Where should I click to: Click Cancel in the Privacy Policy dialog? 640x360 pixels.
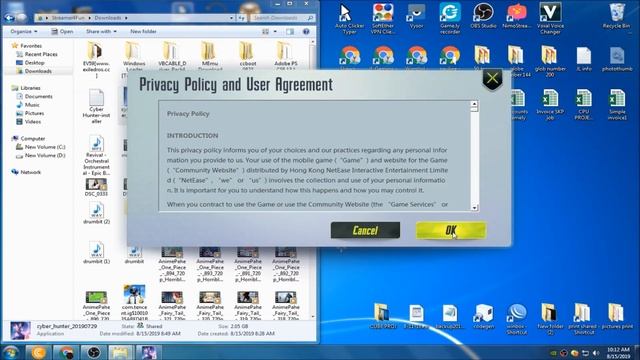pyautogui.click(x=365, y=230)
